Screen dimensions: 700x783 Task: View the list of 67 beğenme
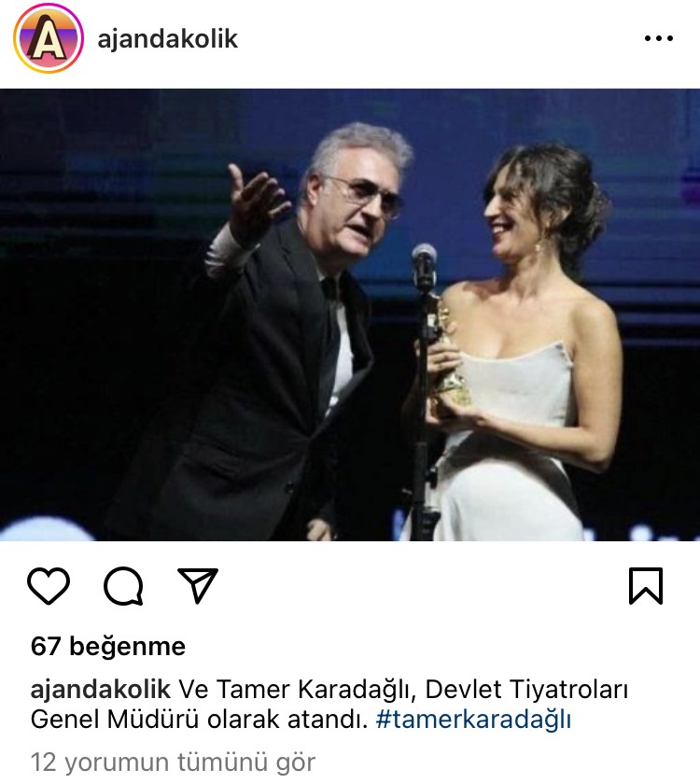tap(108, 646)
